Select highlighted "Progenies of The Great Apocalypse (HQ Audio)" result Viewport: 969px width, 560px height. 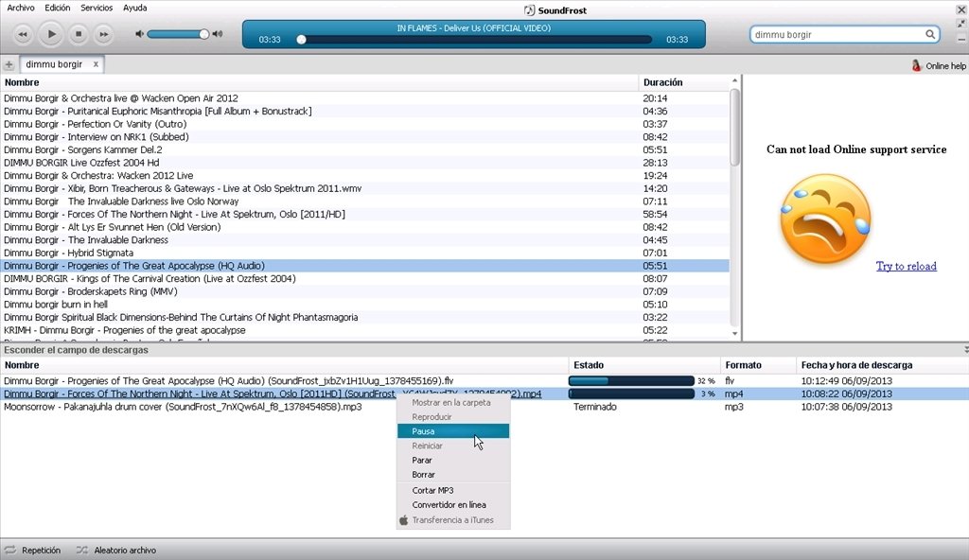point(364,266)
